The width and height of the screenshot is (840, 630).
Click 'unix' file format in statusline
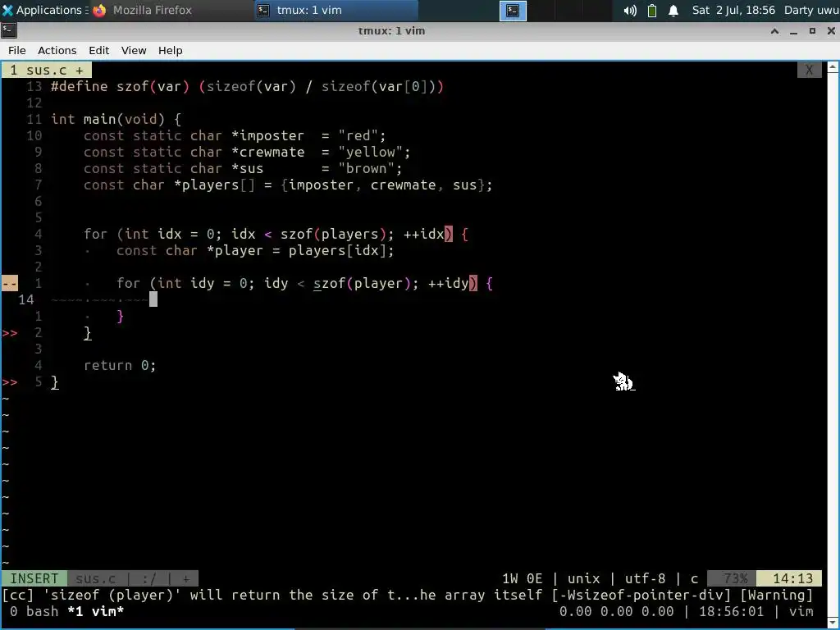(x=583, y=578)
